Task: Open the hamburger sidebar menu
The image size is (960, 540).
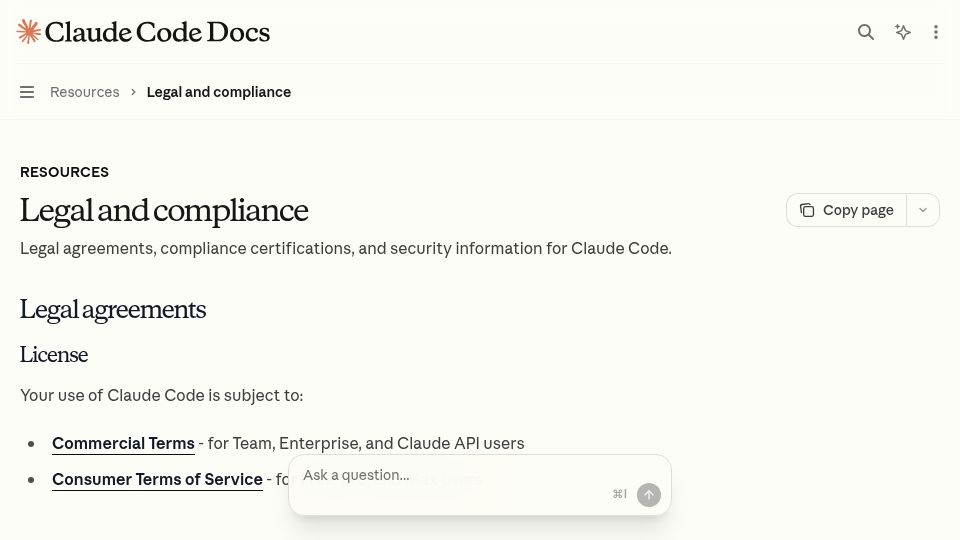Action: [x=27, y=92]
